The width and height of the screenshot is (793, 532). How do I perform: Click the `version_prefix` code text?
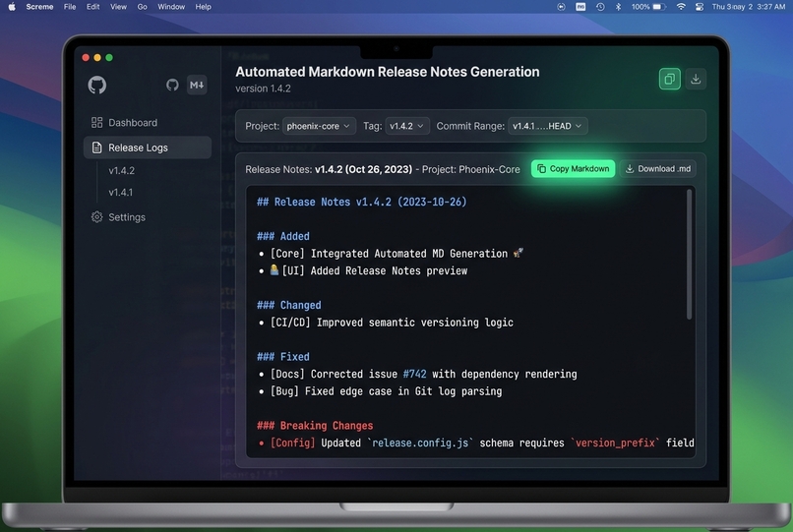615,443
